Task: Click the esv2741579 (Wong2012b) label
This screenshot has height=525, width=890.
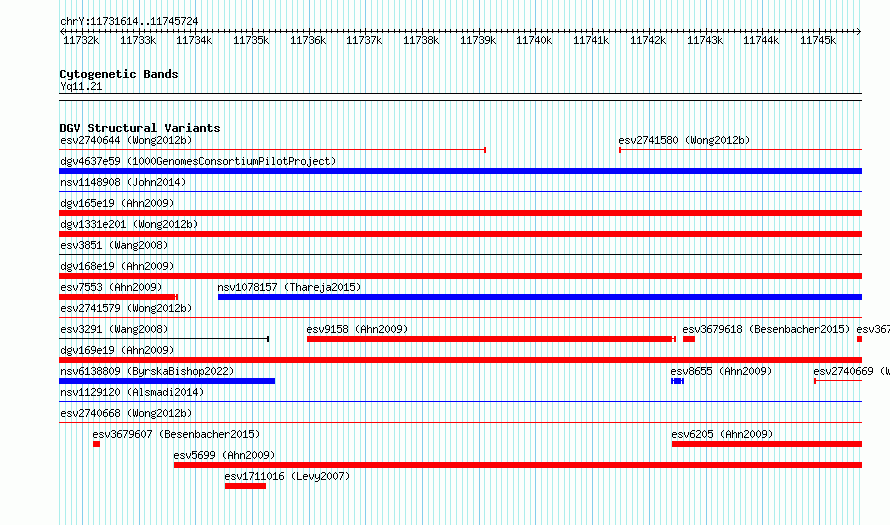Action: click(x=126, y=308)
